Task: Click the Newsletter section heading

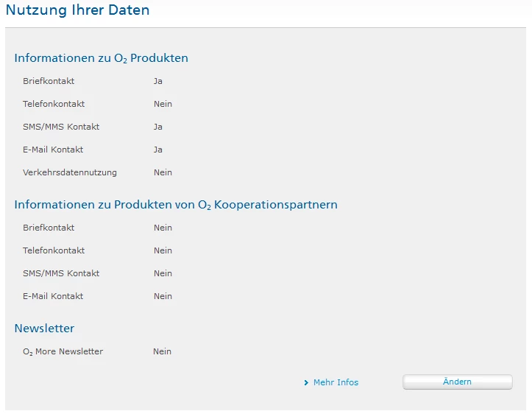Action: pyautogui.click(x=44, y=329)
